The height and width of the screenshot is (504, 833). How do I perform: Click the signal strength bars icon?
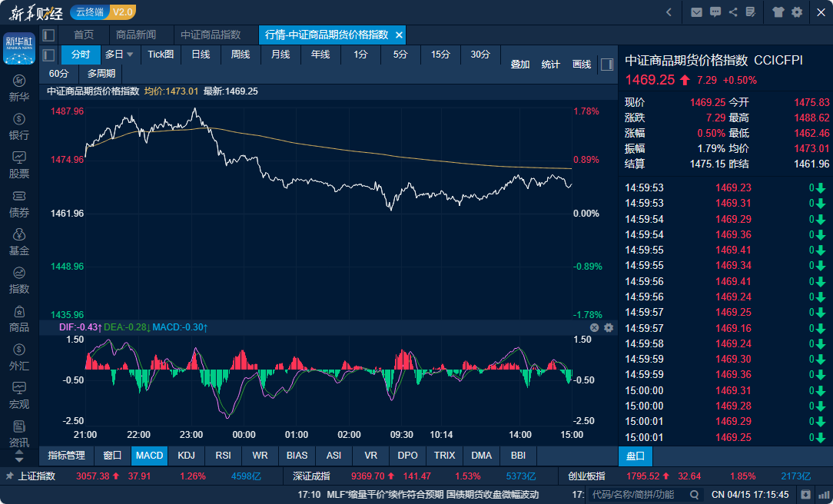click(x=823, y=494)
